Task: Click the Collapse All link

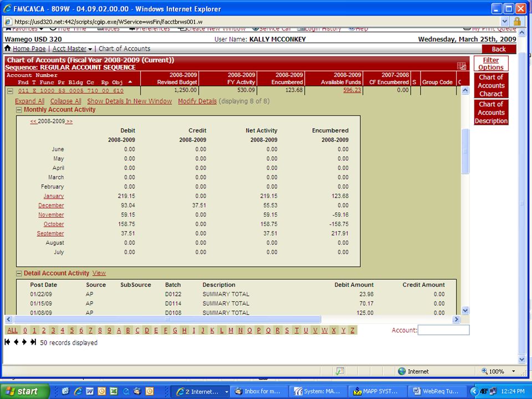Action: (x=66, y=101)
